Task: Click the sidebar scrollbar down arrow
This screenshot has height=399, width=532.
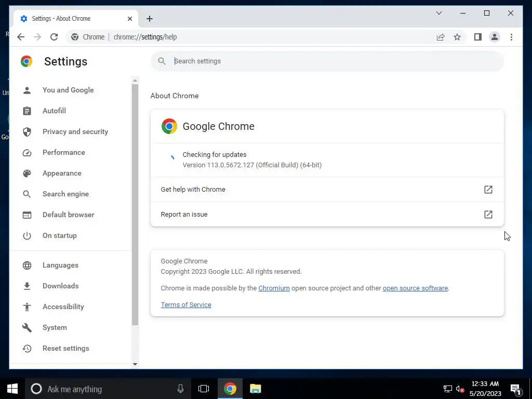Action: click(x=135, y=364)
